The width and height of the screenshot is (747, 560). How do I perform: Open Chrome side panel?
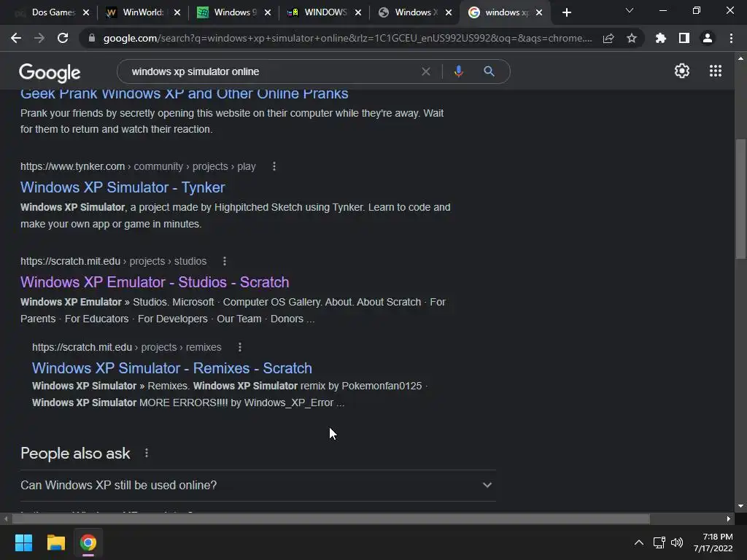[684, 38]
